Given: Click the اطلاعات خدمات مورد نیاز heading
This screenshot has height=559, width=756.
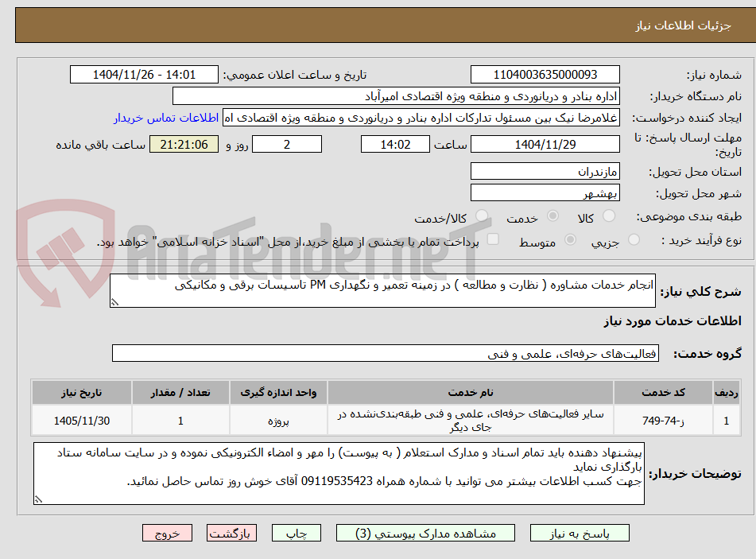Looking at the screenshot, I should tap(672, 321).
